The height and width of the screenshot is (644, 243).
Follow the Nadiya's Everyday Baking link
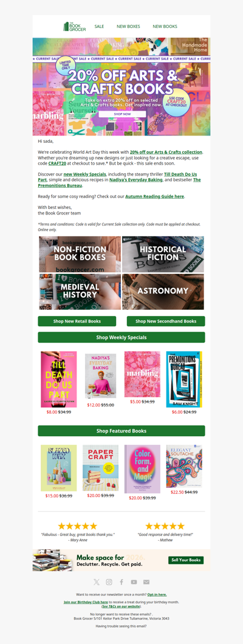(x=135, y=180)
